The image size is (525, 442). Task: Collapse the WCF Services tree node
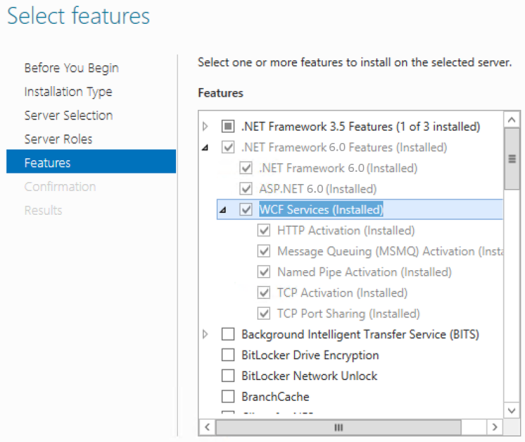tap(223, 210)
